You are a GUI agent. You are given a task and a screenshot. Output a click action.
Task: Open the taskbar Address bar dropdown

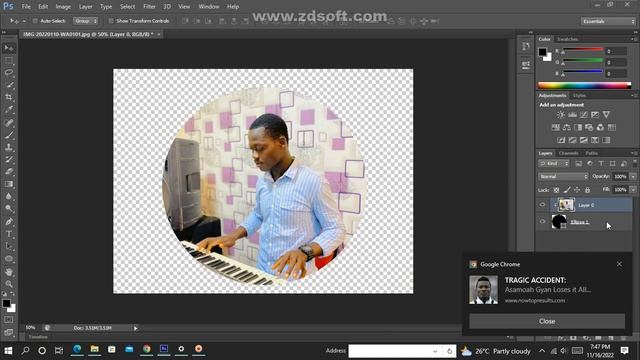pos(435,351)
